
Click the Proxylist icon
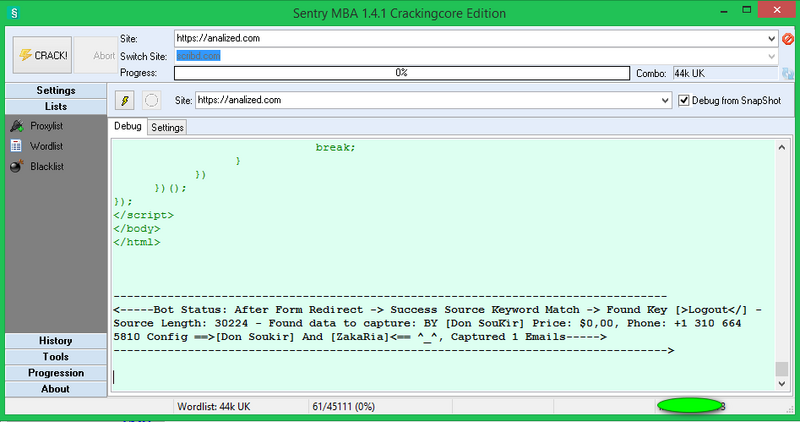(x=17, y=126)
